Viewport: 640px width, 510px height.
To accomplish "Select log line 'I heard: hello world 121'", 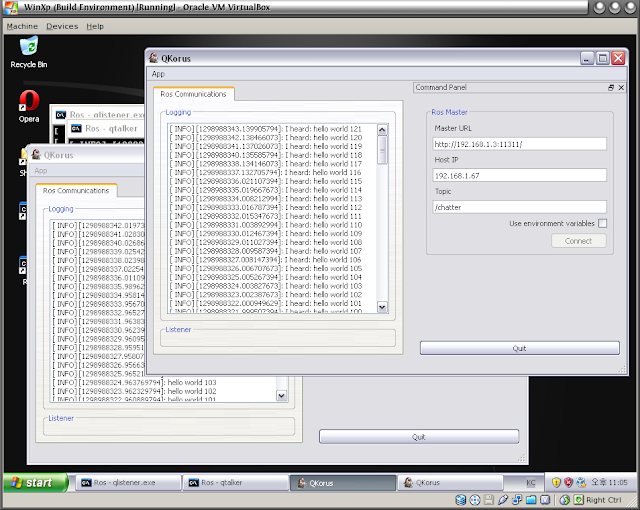I will (266, 129).
